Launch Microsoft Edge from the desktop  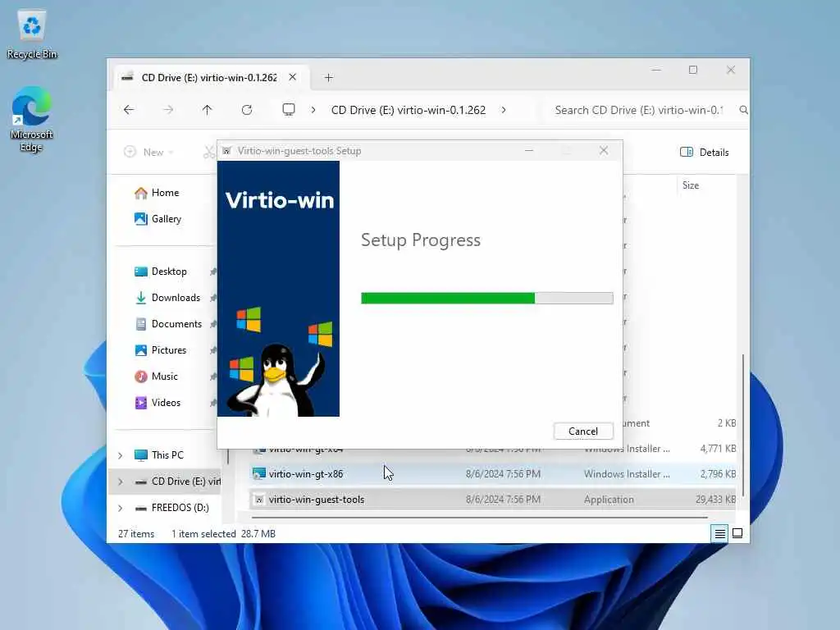pos(32,119)
